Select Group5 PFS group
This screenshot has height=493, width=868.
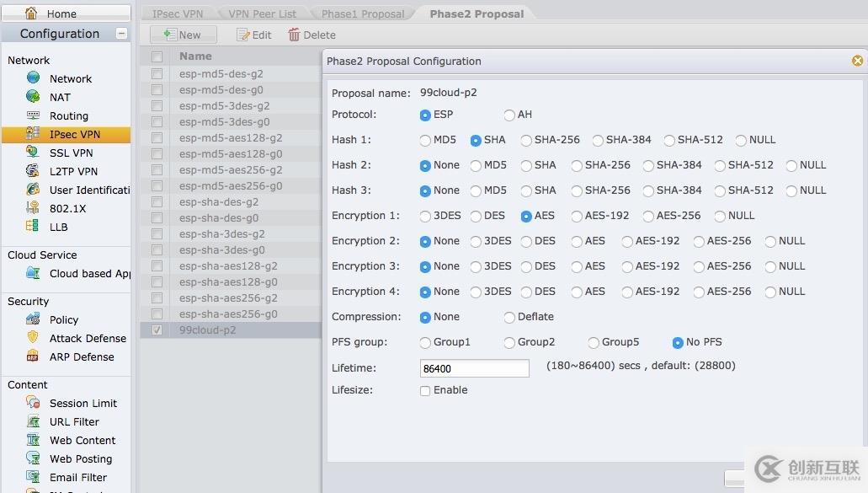[x=594, y=343]
